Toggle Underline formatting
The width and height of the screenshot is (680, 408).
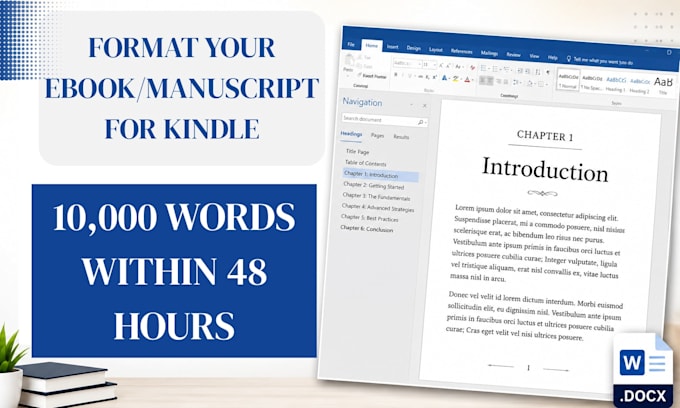pyautogui.click(x=410, y=76)
